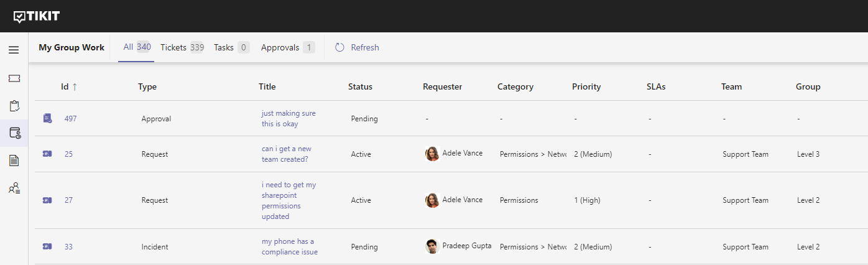Image resolution: width=868 pixels, height=265 pixels.
Task: Click Level 2 group on ticket 27
Action: point(808,200)
